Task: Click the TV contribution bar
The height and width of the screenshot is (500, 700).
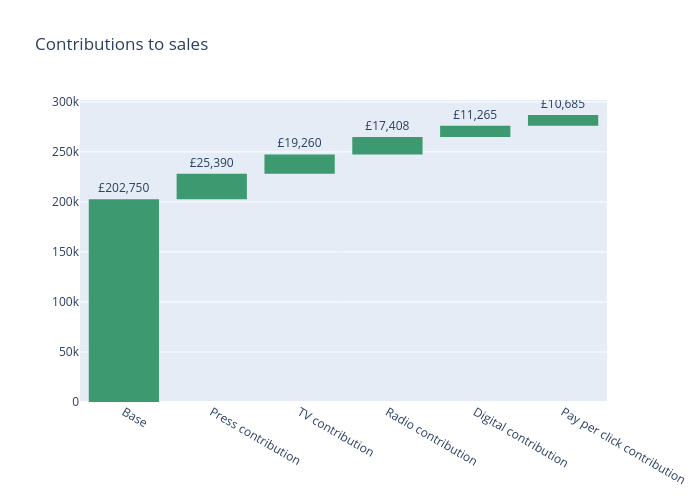Action: point(299,164)
